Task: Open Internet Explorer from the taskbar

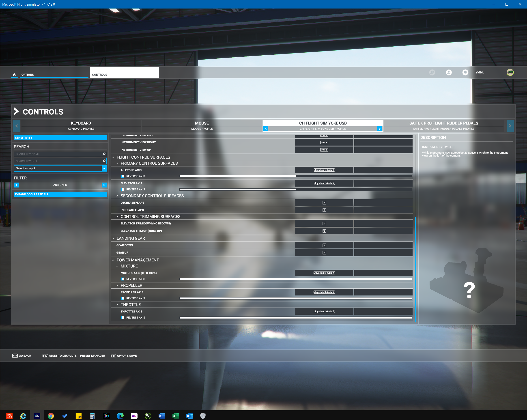Action: pos(23,416)
